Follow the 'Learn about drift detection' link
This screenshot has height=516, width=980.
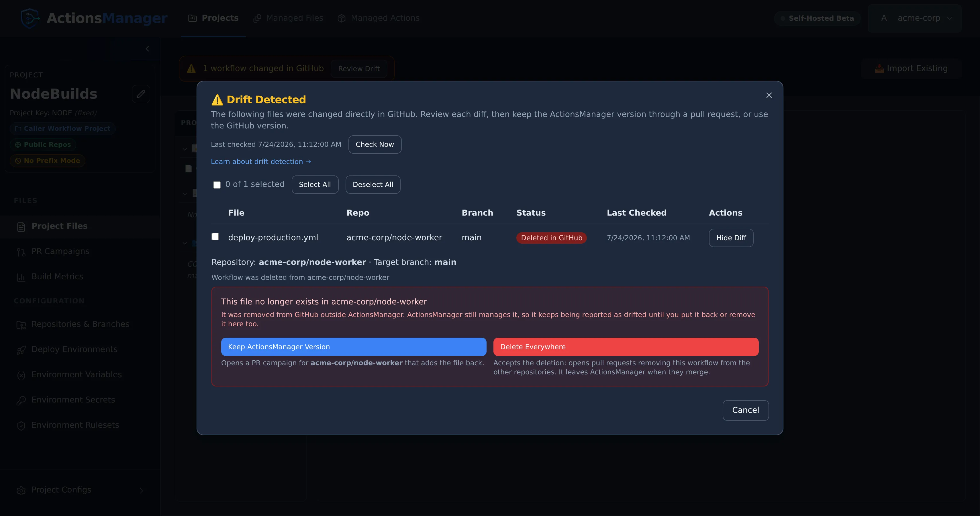point(261,162)
